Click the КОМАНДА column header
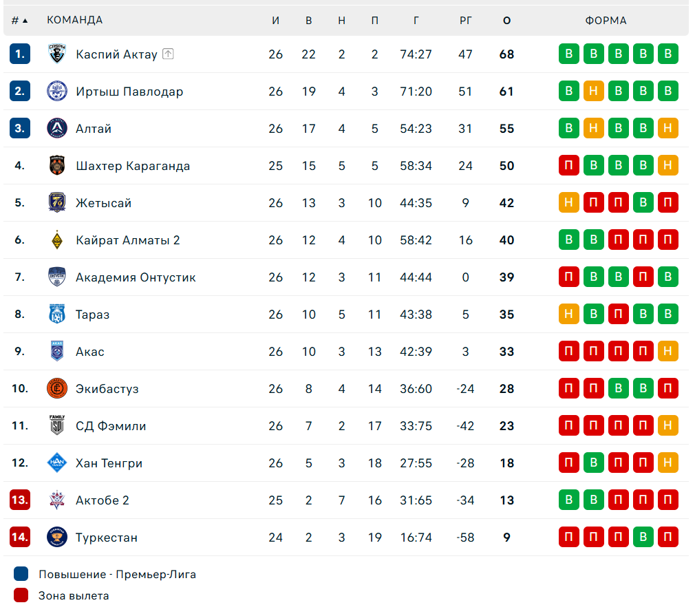 tap(74, 20)
